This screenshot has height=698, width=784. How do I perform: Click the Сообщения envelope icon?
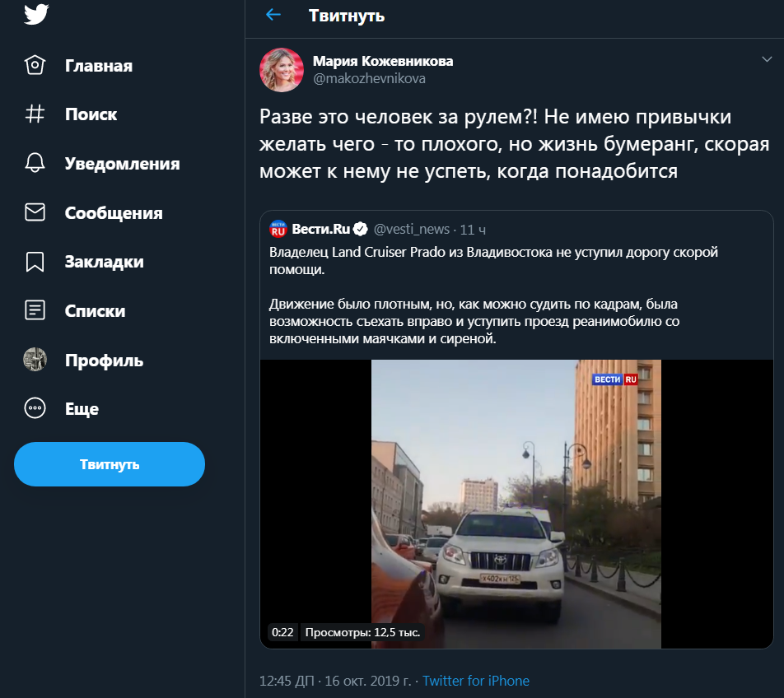pos(35,212)
